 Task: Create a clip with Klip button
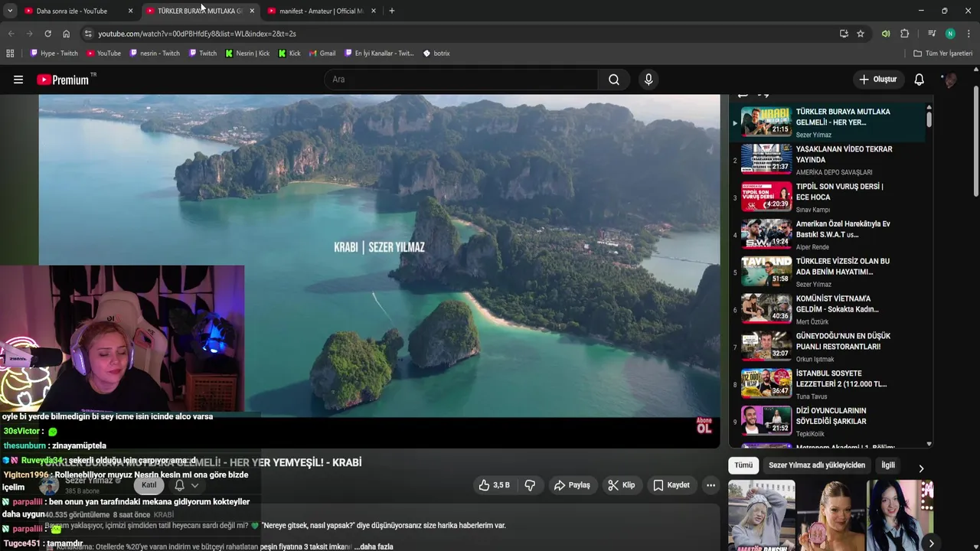[621, 485]
